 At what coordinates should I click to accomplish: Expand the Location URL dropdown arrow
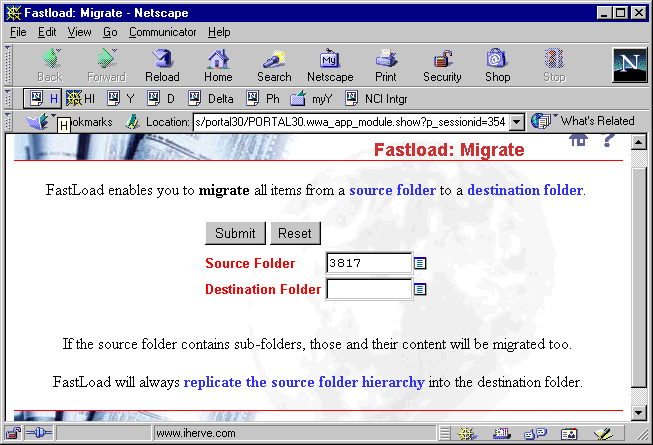click(x=517, y=121)
